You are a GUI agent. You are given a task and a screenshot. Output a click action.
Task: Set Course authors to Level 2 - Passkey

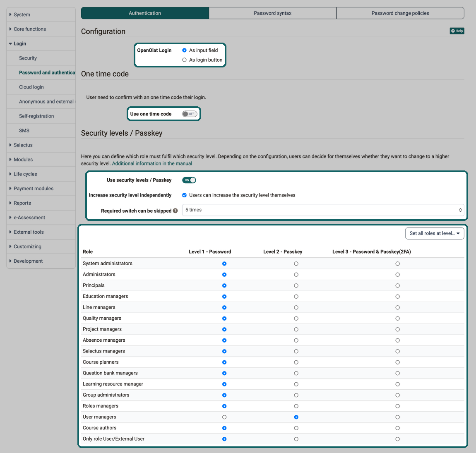[296, 428]
